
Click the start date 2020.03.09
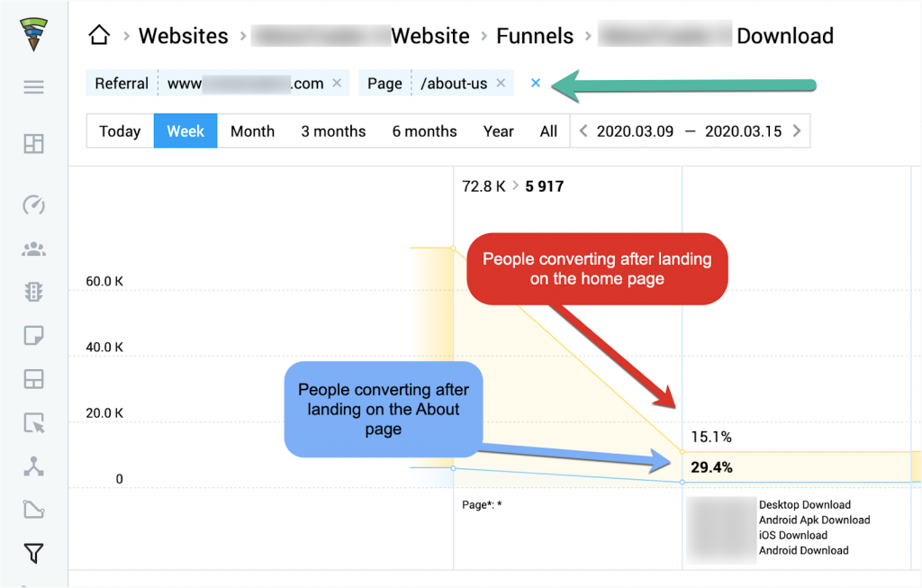pos(635,131)
